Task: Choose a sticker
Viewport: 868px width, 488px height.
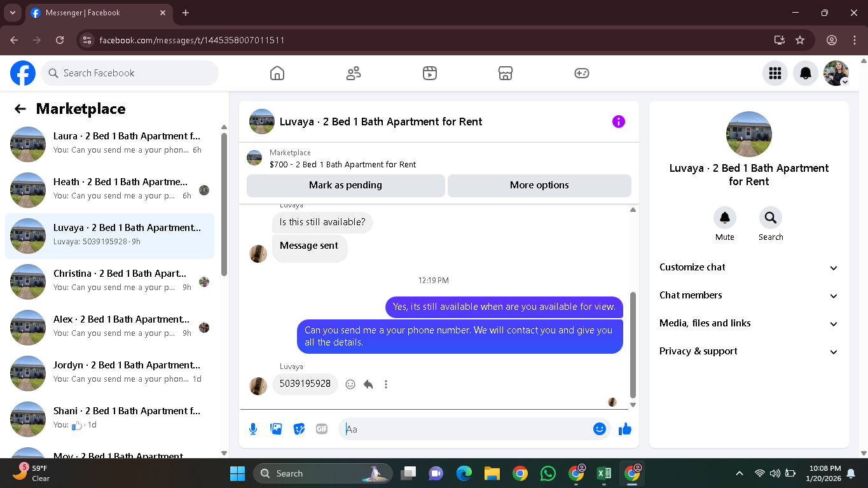Action: click(x=299, y=429)
